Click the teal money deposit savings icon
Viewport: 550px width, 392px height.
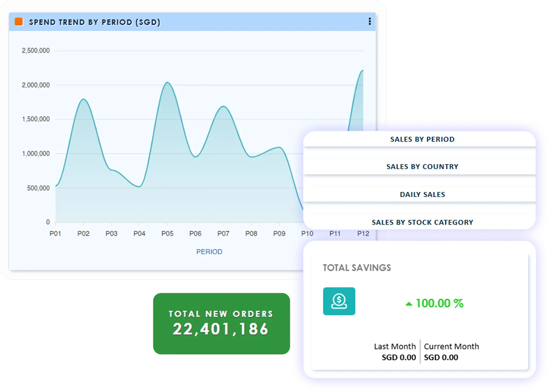pyautogui.click(x=339, y=301)
